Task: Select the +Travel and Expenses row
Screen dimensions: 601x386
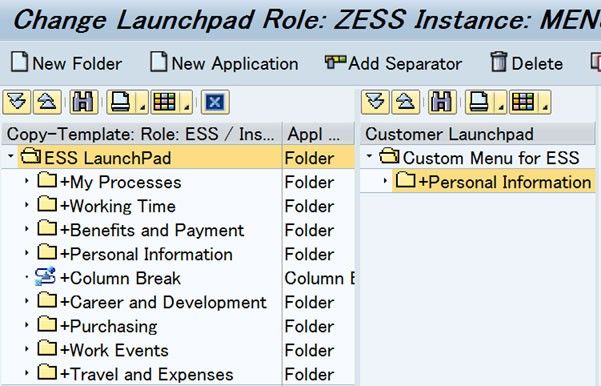Action: click(178, 374)
